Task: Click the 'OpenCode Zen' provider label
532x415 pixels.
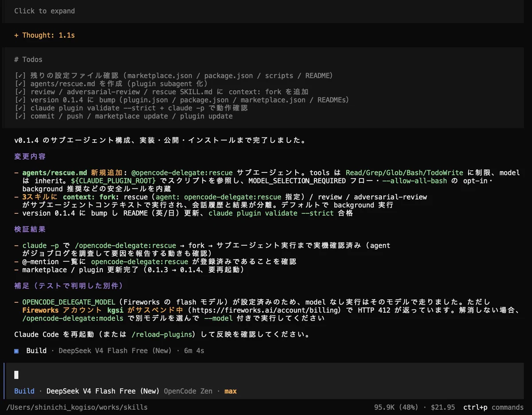Action: coord(188,391)
